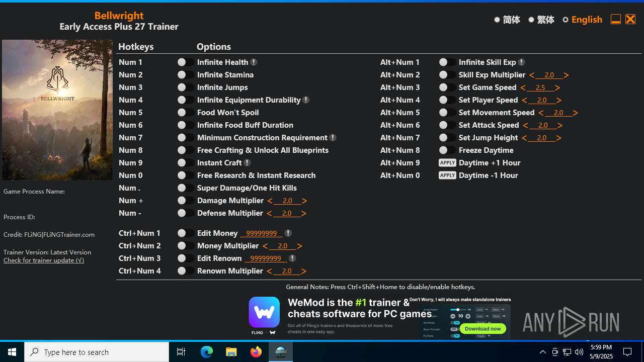Open Microsoft Edge from the taskbar

[207, 352]
